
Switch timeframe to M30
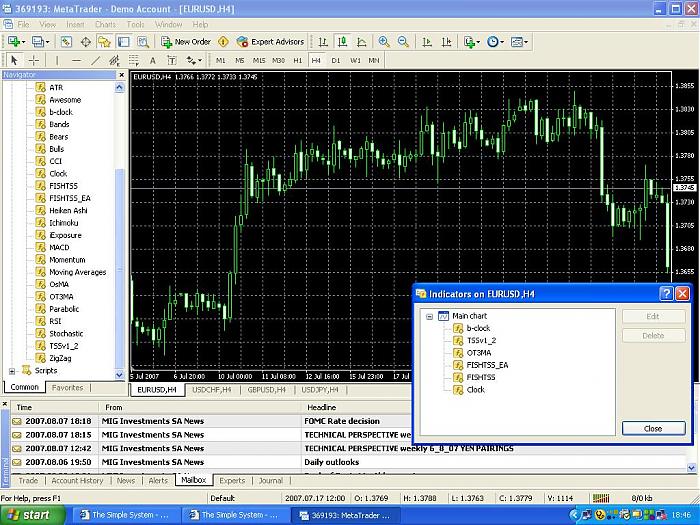coord(279,60)
